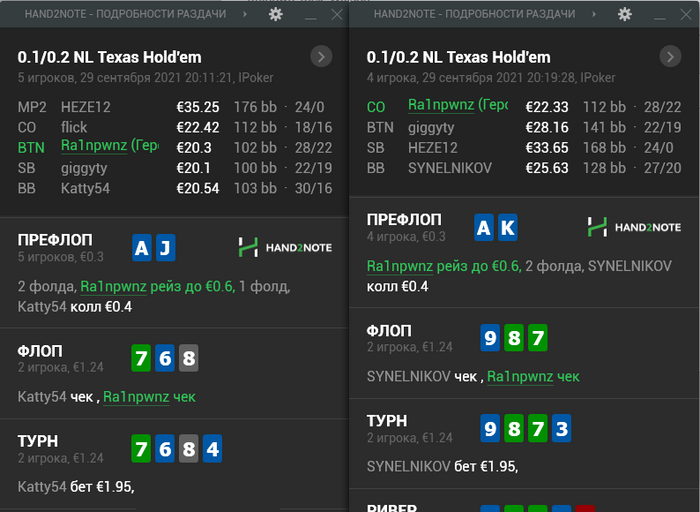
Task: Click 27/20 stats for SYNELNIKOV
Action: 662,168
